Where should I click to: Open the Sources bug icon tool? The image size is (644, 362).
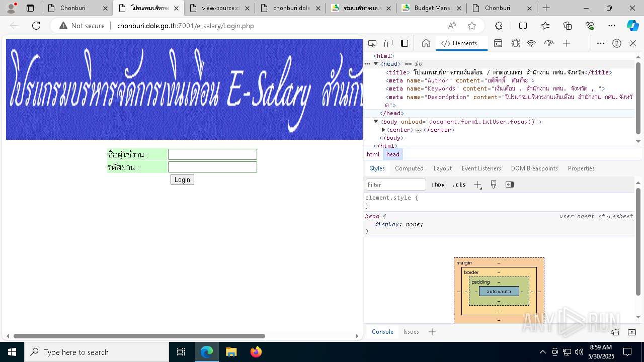click(x=515, y=43)
